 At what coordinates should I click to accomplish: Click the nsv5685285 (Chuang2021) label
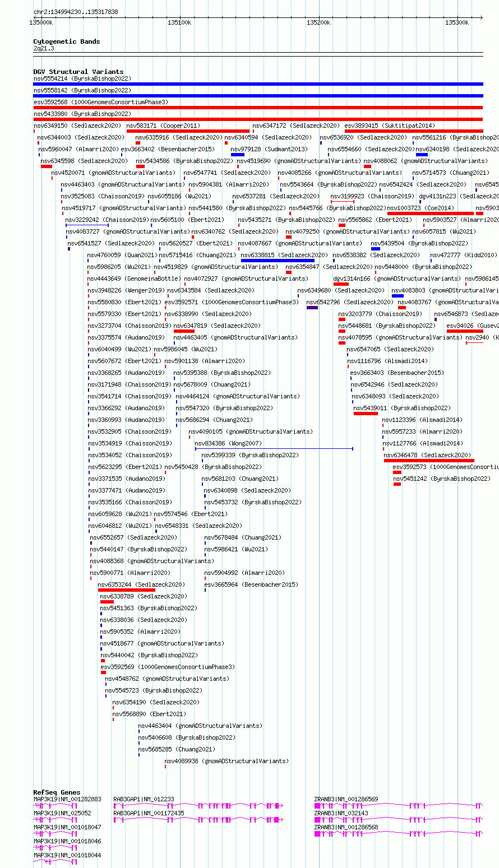177,750
